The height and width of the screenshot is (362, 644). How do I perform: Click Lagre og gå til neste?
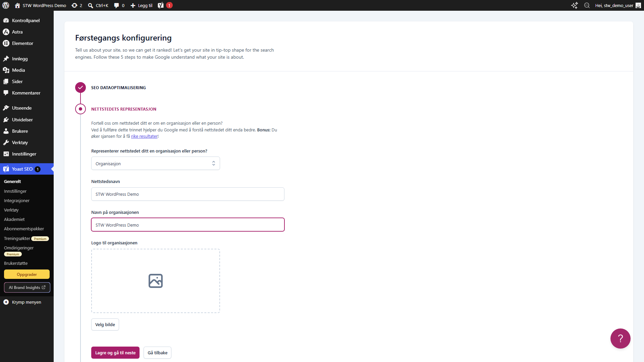click(x=115, y=353)
